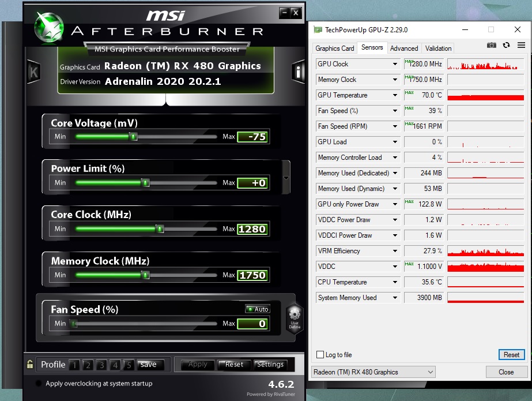
Task: Open the Afterburner info i side button
Action: click(298, 72)
